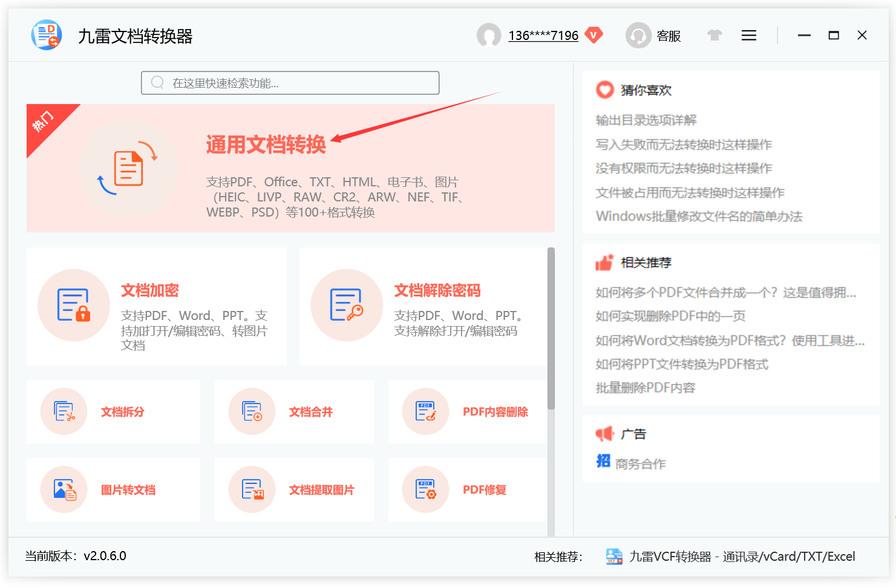Click the footer 相关推荐: label

[558, 557]
